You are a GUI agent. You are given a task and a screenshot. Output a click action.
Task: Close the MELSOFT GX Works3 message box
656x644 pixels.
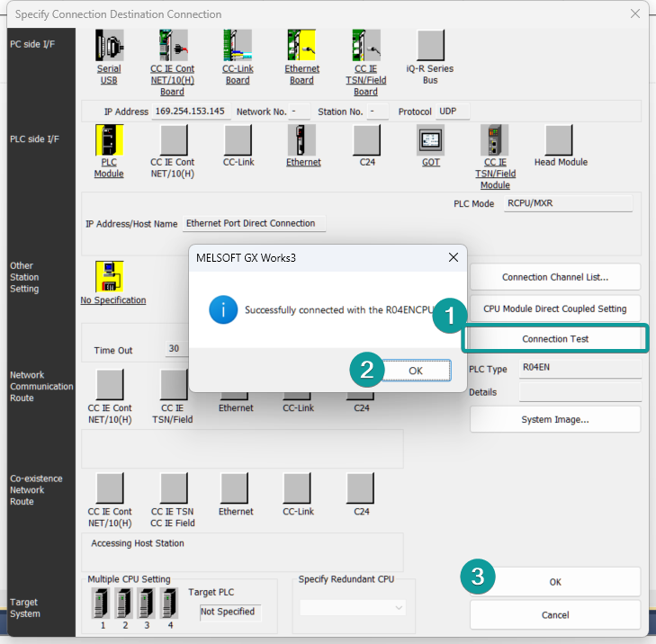coord(454,257)
